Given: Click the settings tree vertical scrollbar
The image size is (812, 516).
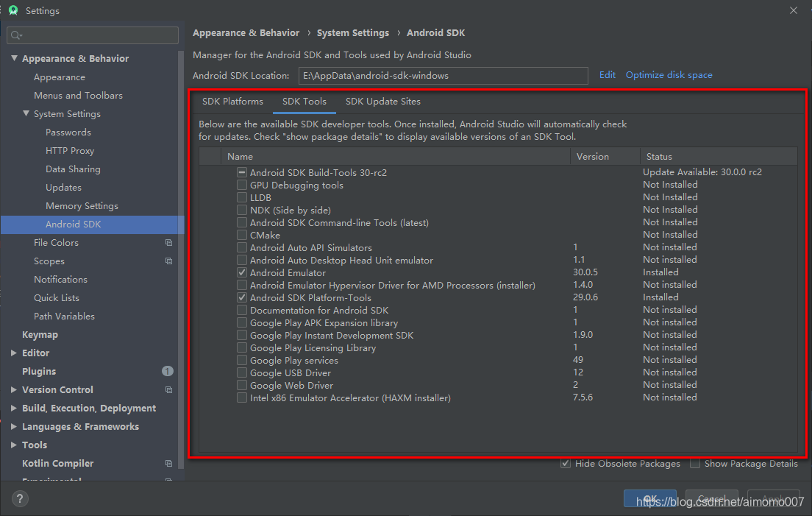Looking at the screenshot, I should [181, 259].
